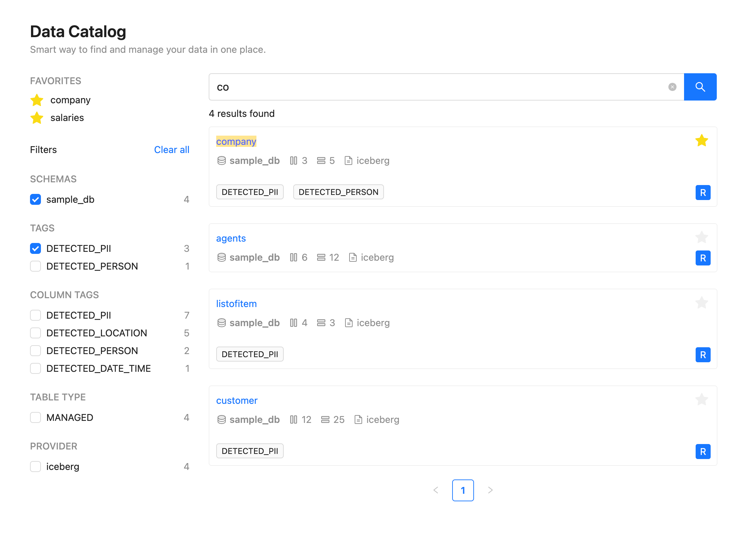Click the R badge on agents card
Image resolution: width=756 pixels, height=534 pixels.
tap(703, 258)
